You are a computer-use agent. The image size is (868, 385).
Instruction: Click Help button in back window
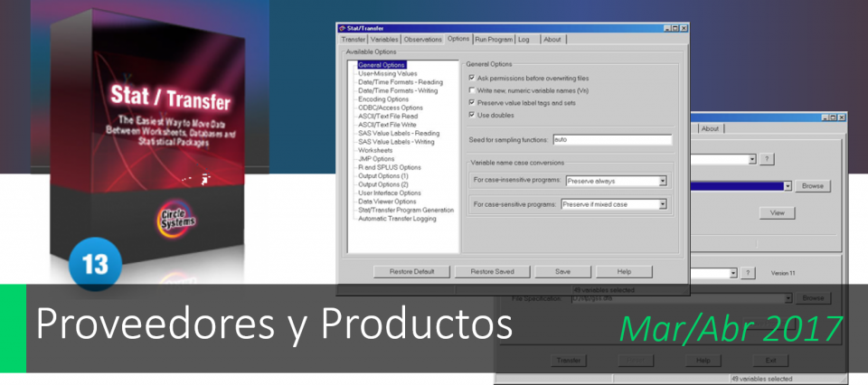703,360
